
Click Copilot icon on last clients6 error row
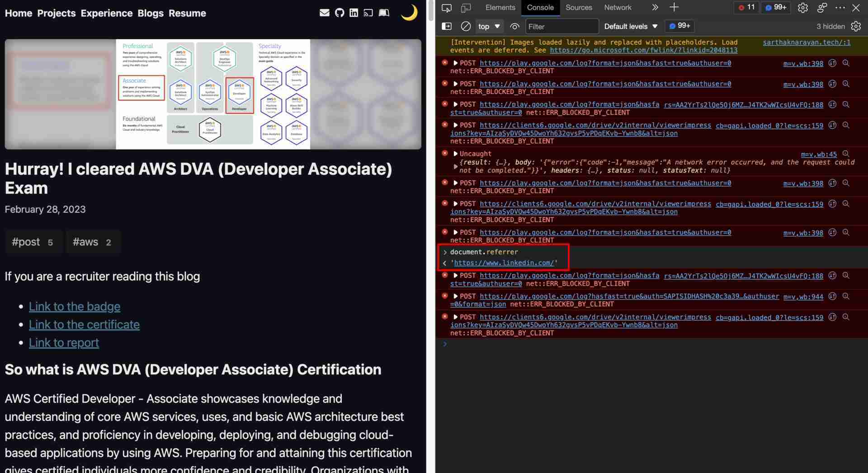(832, 317)
